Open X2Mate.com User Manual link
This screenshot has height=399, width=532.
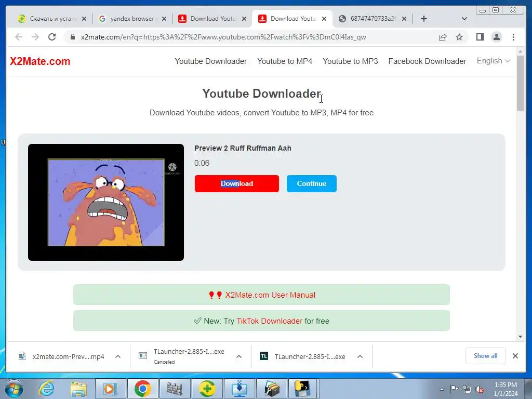pyautogui.click(x=270, y=295)
